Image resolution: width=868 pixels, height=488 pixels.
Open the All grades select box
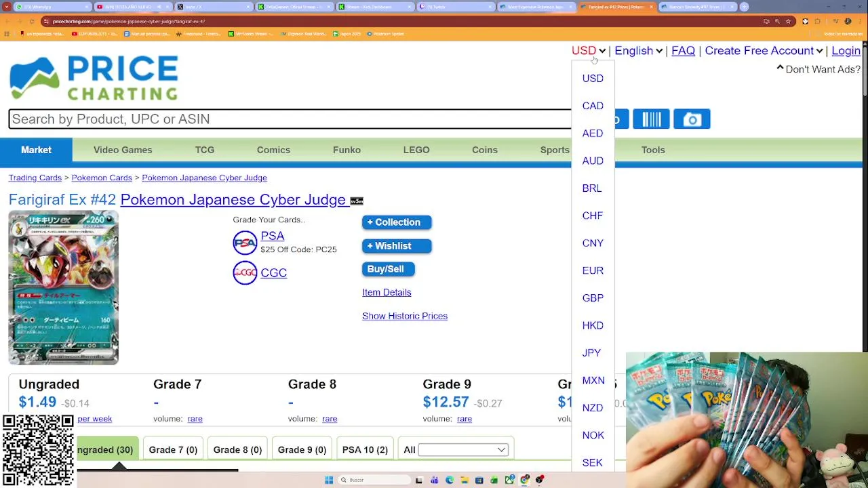click(463, 450)
